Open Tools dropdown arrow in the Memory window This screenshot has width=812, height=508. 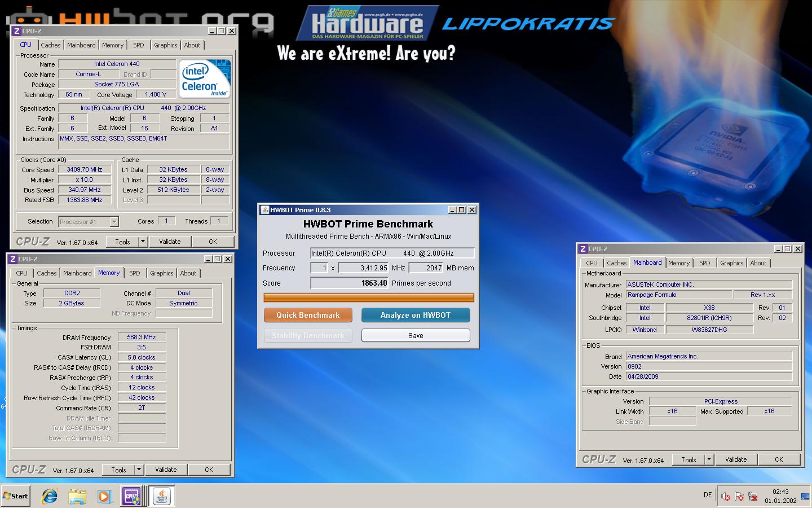[x=139, y=470]
